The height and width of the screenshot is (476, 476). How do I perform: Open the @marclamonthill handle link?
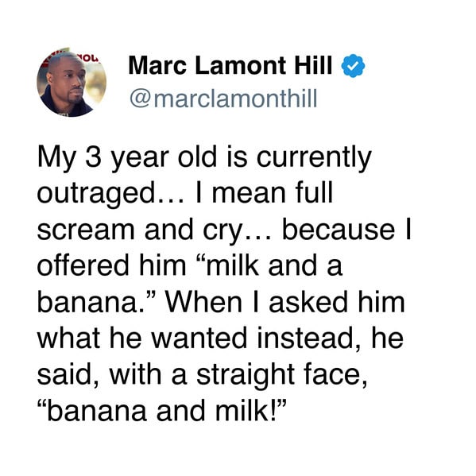(223, 99)
